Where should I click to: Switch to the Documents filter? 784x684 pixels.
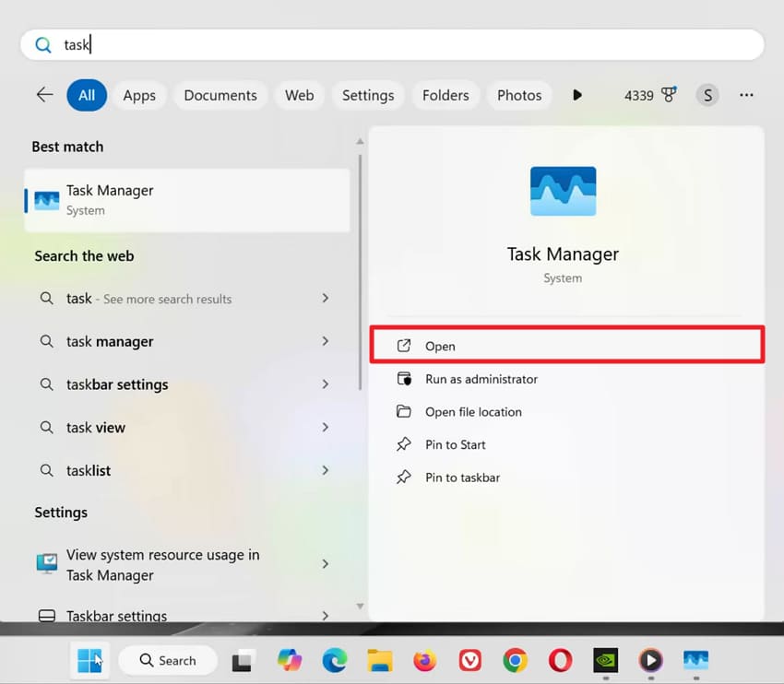pyautogui.click(x=220, y=95)
